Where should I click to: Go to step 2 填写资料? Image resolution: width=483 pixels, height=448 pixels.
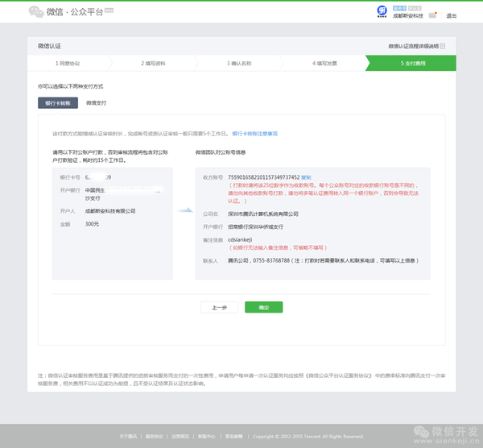pos(153,63)
